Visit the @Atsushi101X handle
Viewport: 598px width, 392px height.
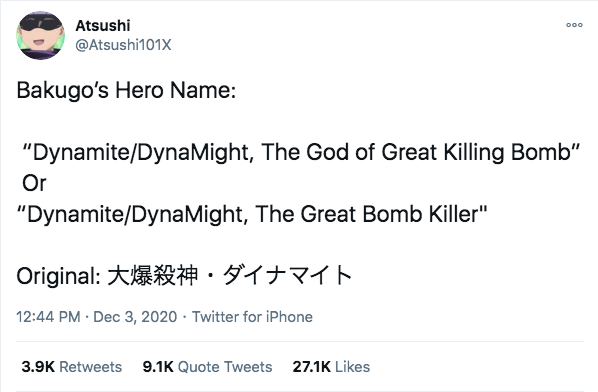(123, 45)
